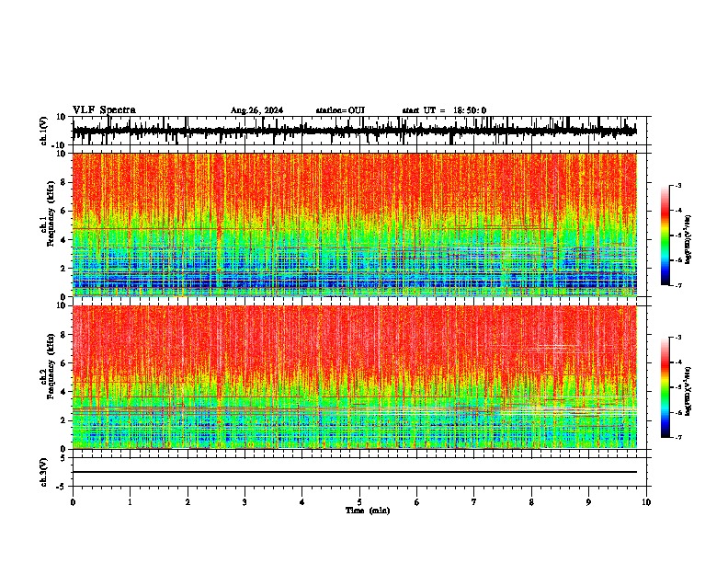Click time-axis tick label "1"
Image resolution: width=728 pixels, height=563 pixels.
130,502
